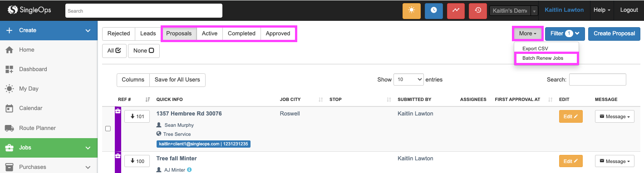Check the box for job row 101
Image resolution: width=644 pixels, height=173 pixels.
108,129
